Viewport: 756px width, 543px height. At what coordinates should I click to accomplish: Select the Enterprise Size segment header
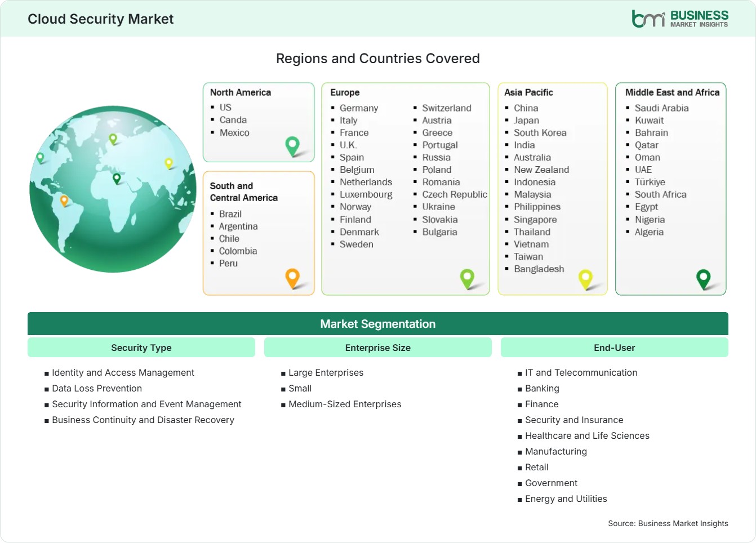[x=378, y=348]
